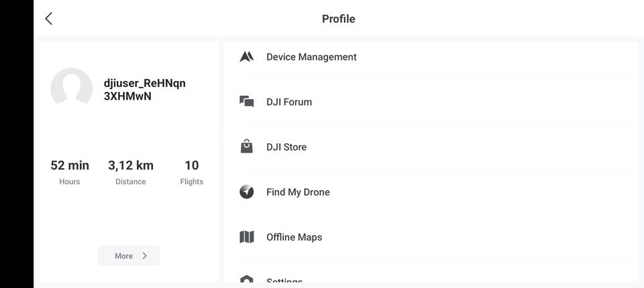This screenshot has height=288, width=644.
Task: Open the profile avatar picture
Action: point(72,87)
